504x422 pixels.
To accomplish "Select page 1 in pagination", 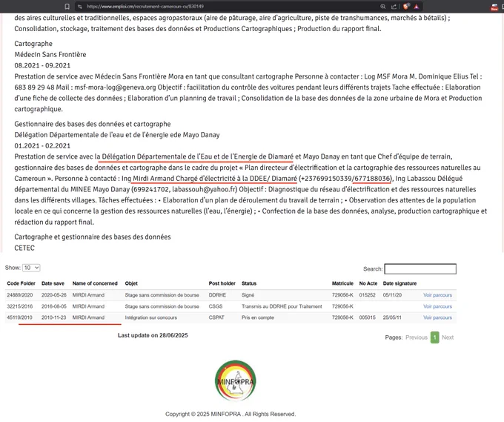I will click(x=434, y=337).
